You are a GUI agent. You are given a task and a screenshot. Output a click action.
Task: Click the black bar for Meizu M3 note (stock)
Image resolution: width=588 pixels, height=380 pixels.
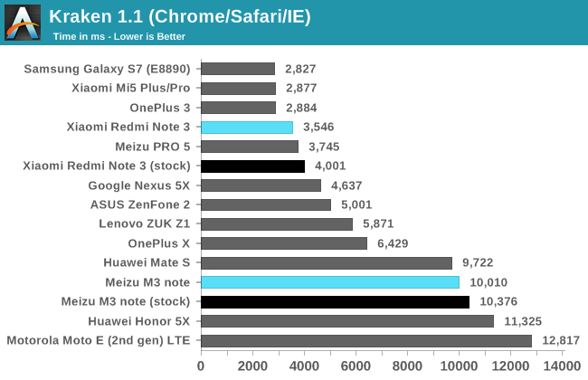[336, 302]
